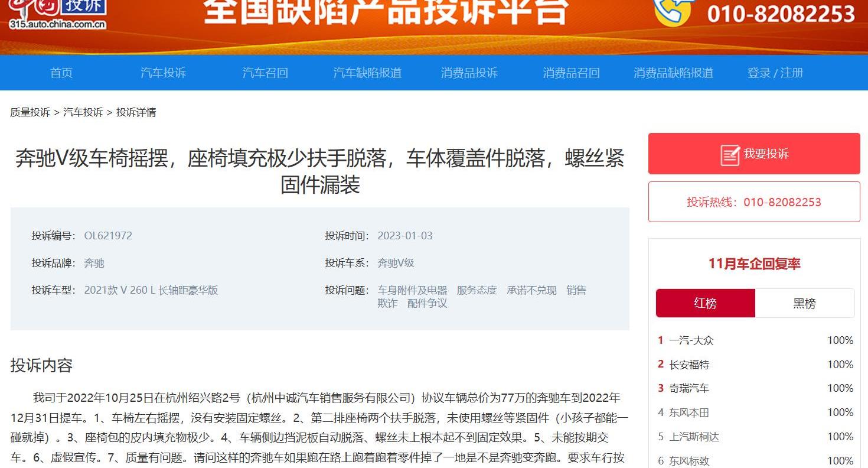Image resolution: width=868 pixels, height=468 pixels.
Task: Click the 投诉详情 breadcrumb text
Action: (x=136, y=112)
